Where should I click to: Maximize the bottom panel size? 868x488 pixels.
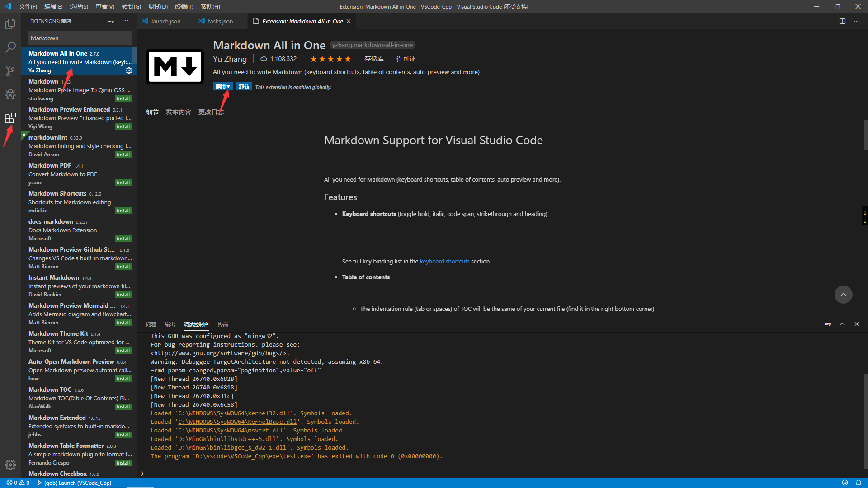(x=842, y=324)
